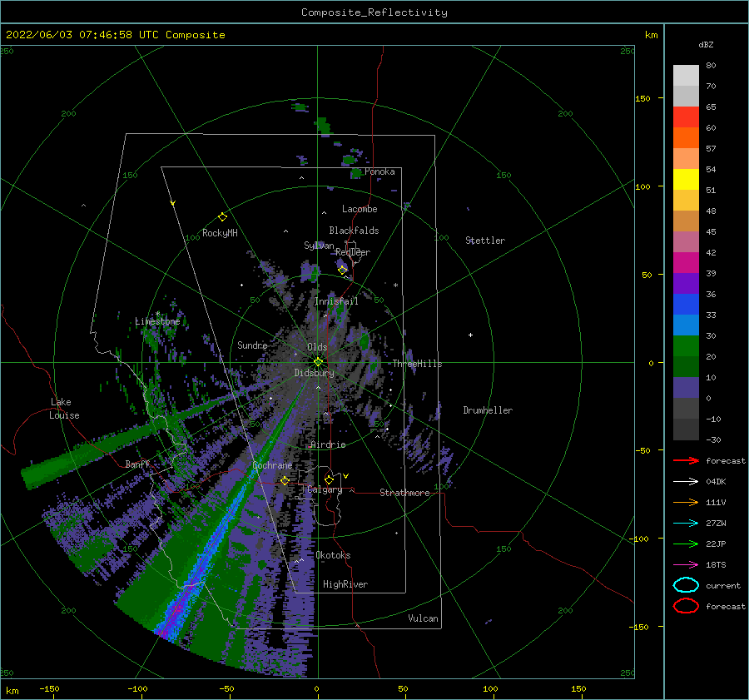Viewport: 749px width, 700px height.
Task: Select the lightest gray 70-80 dBZ swatch
Action: point(686,76)
